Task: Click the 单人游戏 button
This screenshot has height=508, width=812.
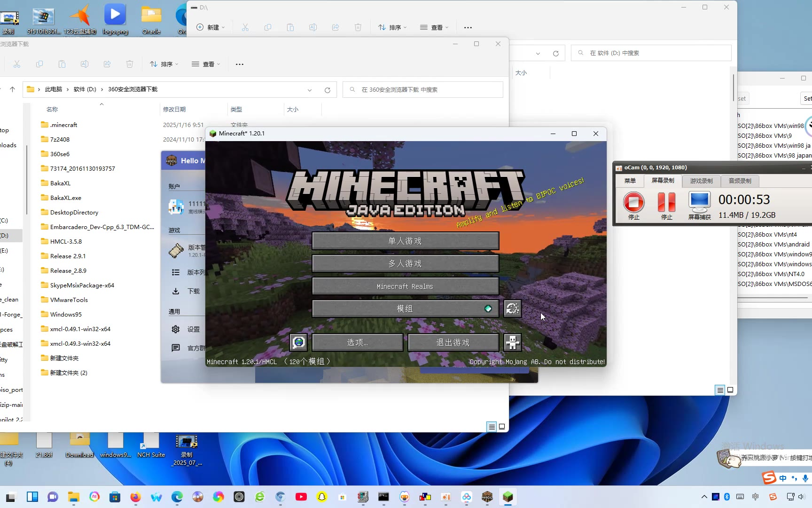Action: tap(405, 241)
